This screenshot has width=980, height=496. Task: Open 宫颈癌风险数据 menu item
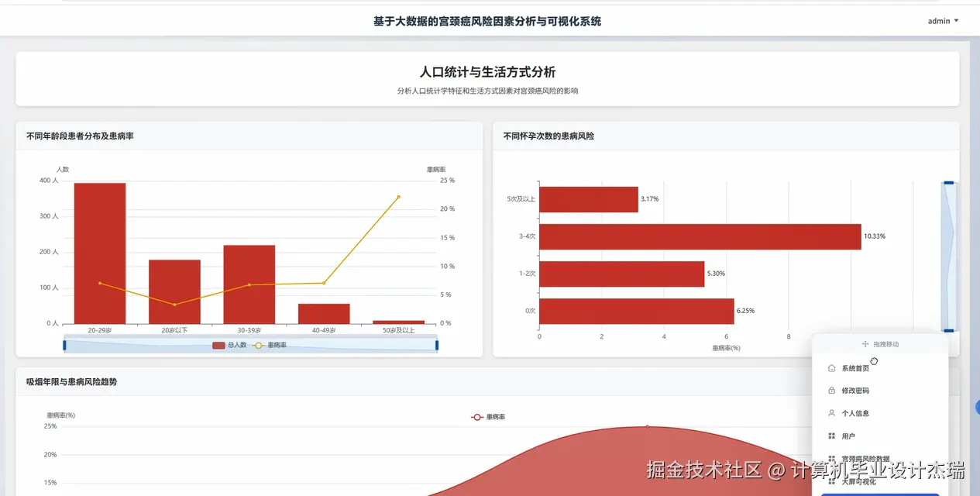(x=879, y=459)
